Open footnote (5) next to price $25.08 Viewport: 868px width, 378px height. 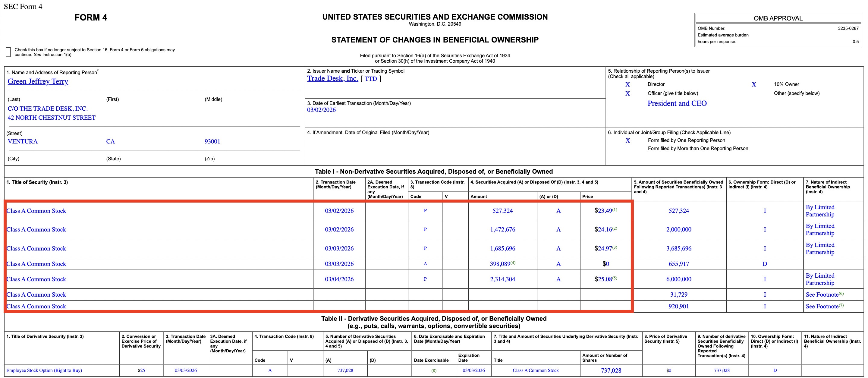[615, 278]
